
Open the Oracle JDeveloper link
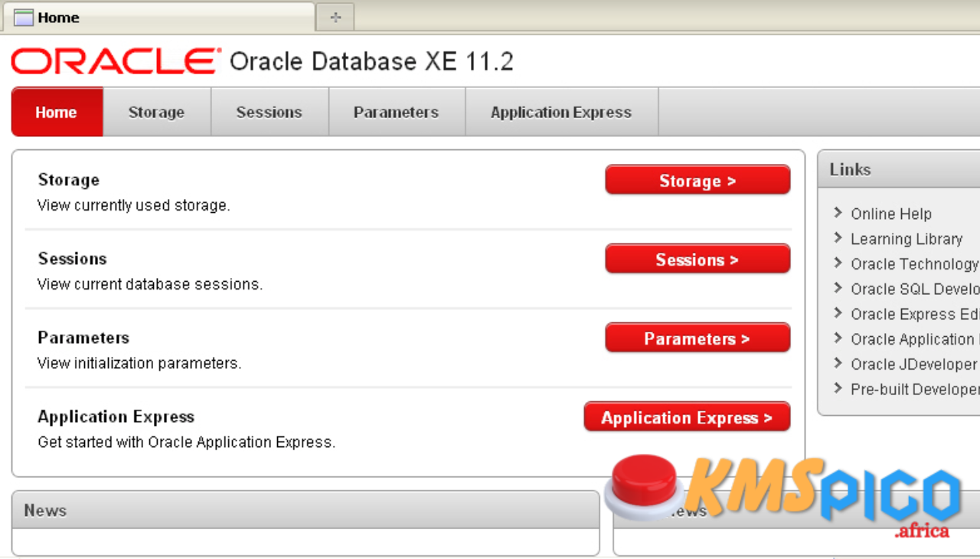coord(915,364)
